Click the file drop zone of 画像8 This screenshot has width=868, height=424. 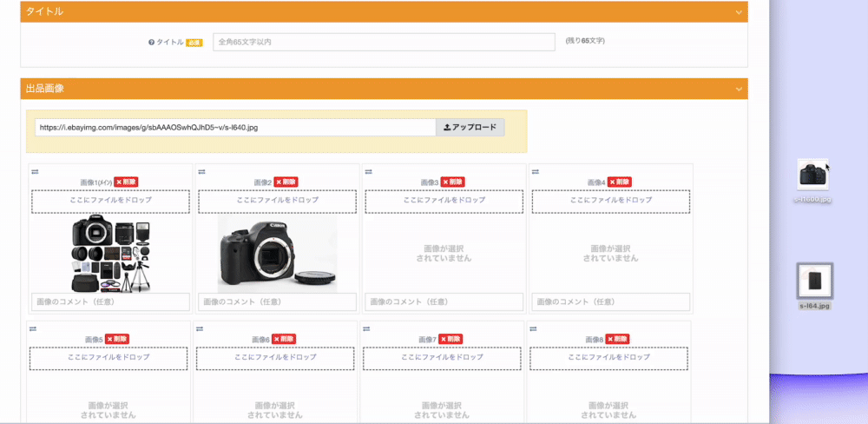(x=609, y=359)
